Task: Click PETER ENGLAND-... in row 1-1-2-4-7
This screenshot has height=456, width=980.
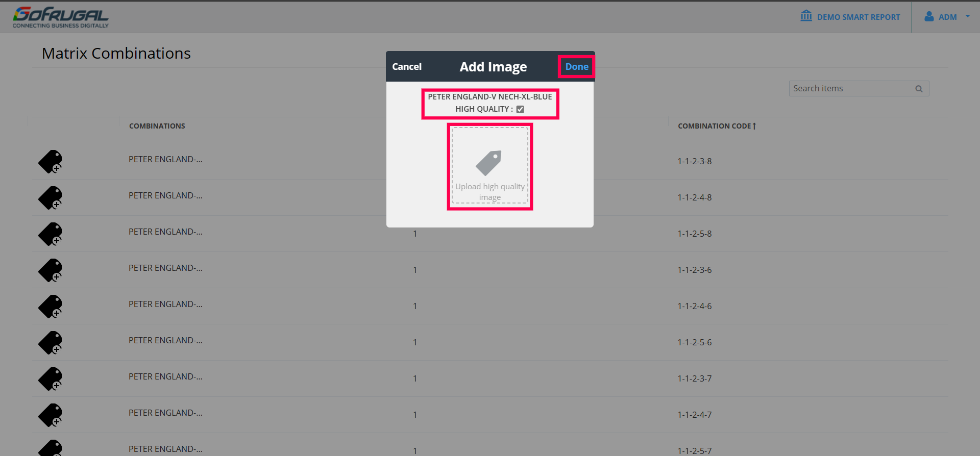Action: point(165,413)
